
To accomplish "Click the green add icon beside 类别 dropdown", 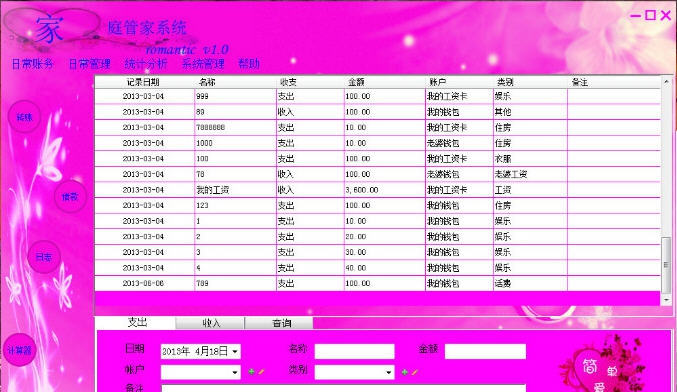I will [x=405, y=372].
